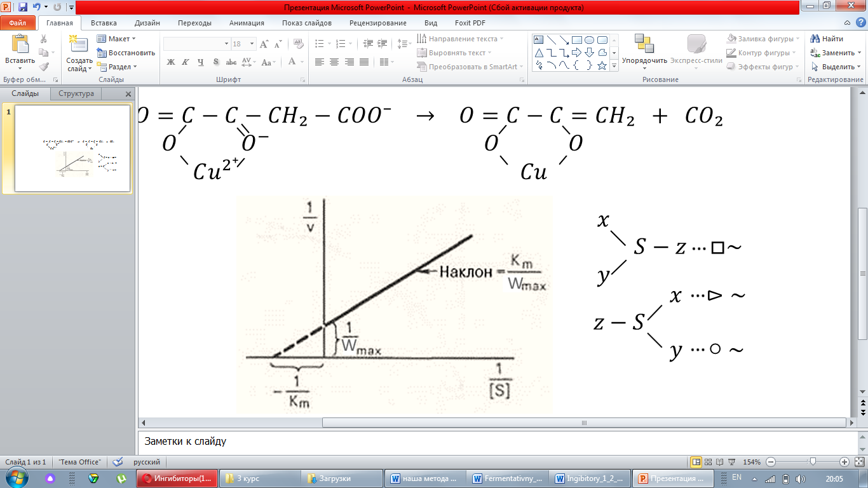
Task: Open the Вставка ribbon tab
Action: point(104,23)
